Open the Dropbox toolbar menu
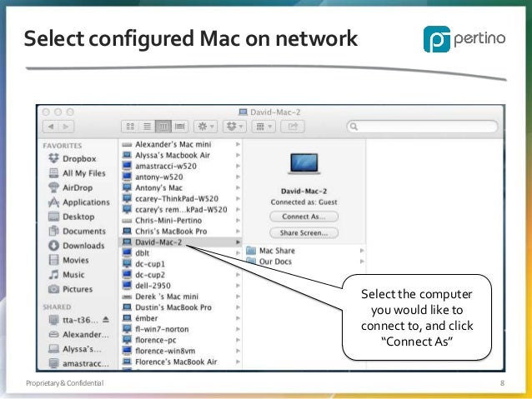 234,127
